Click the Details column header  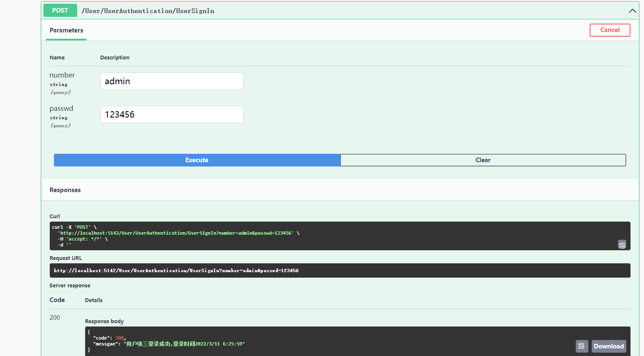point(94,300)
